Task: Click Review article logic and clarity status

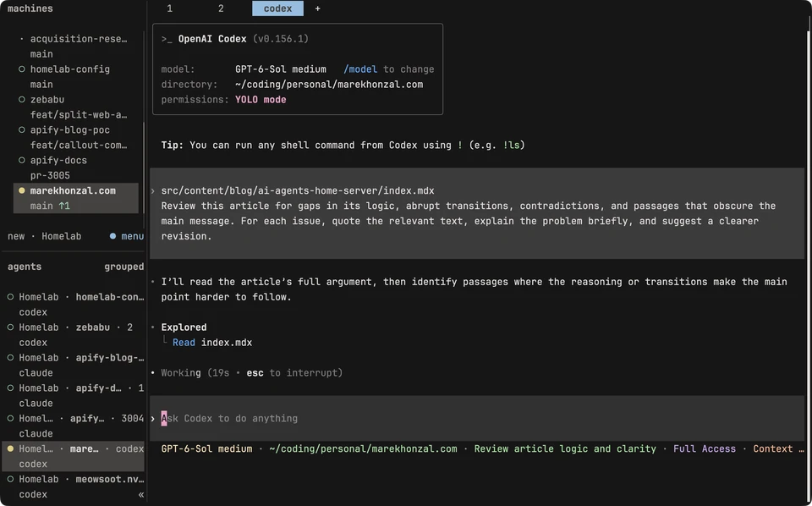Action: [565, 449]
